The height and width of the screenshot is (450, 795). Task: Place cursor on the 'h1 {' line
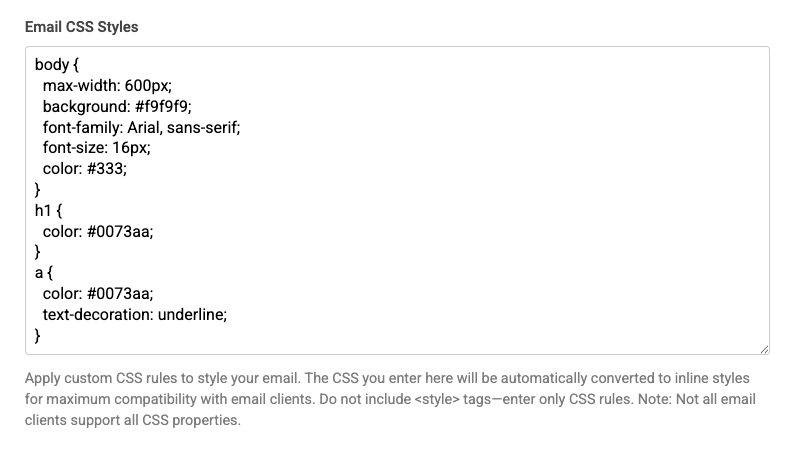[x=48, y=210]
